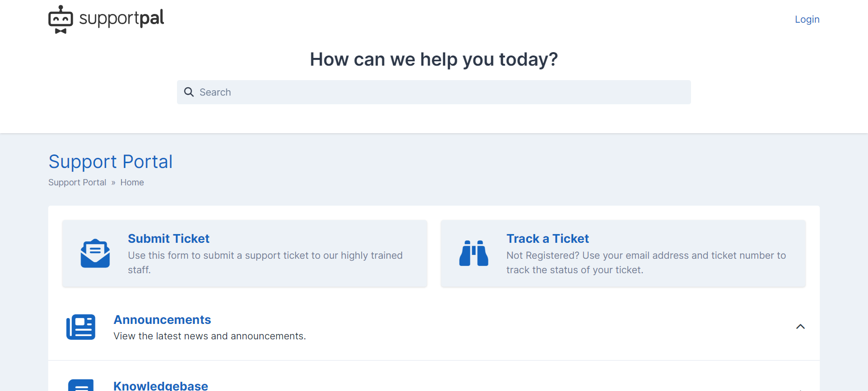Focus the Search input field
Screen dimensions: 868x391
[434, 92]
